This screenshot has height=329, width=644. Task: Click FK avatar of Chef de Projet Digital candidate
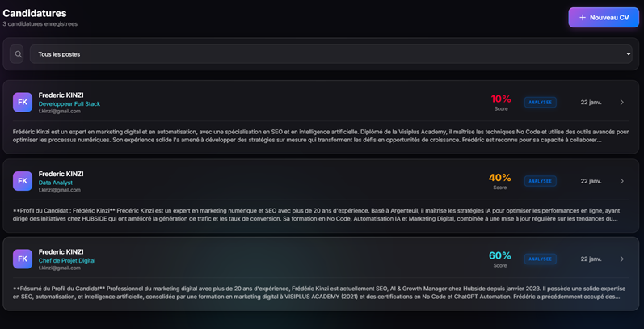(x=23, y=259)
